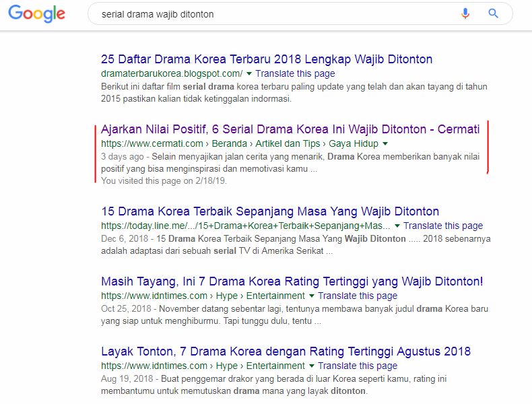This screenshot has width=532, height=404.
Task: Click the dramaterbarukorea.blogspot.com/ URL text
Action: coord(172,73)
